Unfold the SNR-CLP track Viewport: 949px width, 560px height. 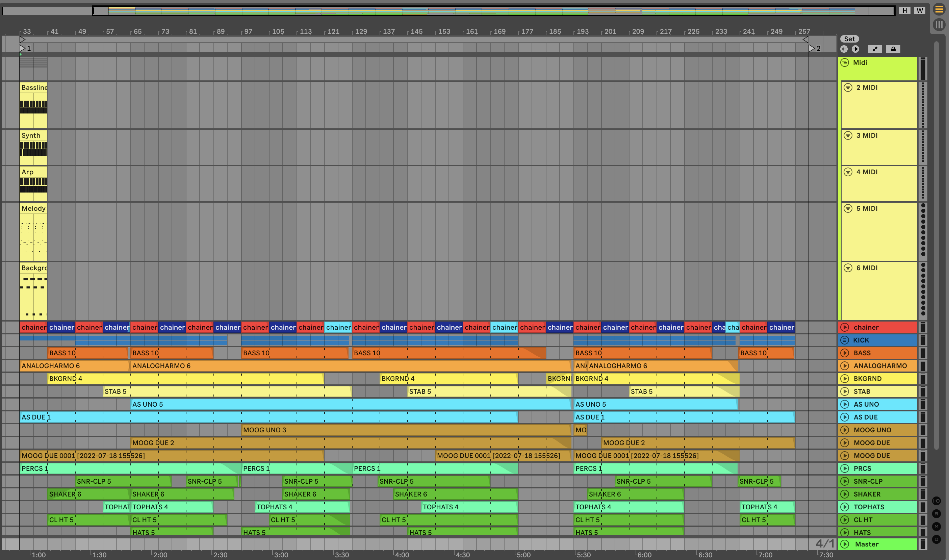tap(845, 482)
